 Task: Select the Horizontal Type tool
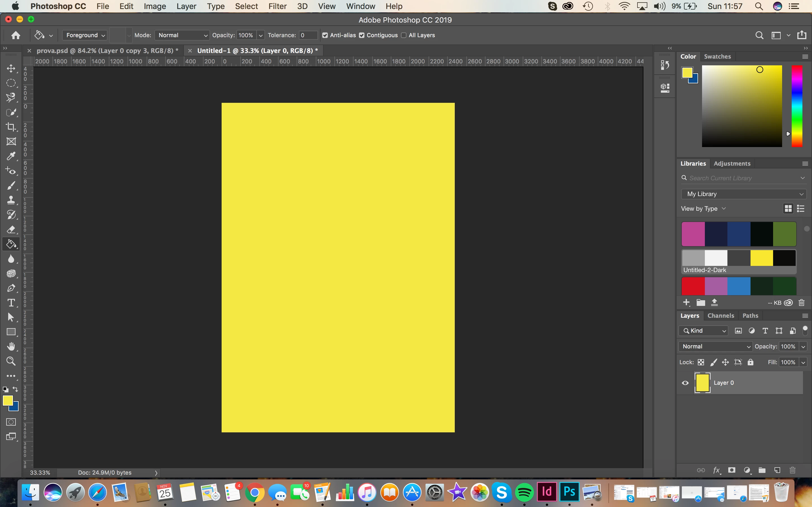tap(11, 303)
